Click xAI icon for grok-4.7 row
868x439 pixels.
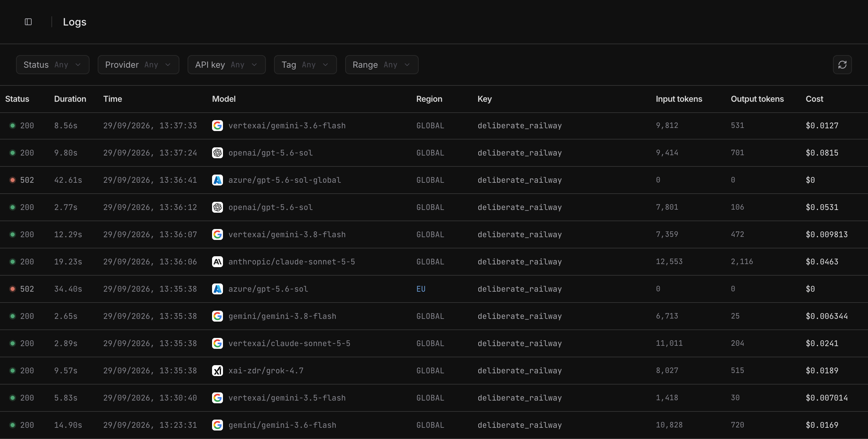(x=218, y=371)
